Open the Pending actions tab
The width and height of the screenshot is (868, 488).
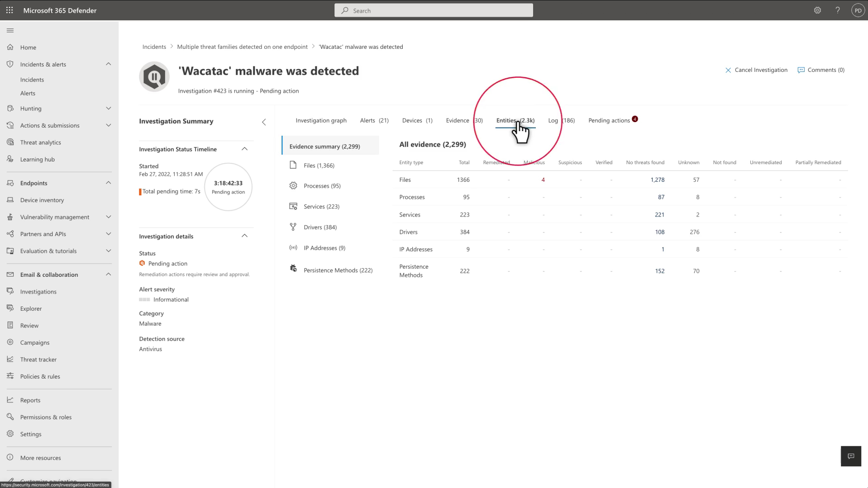[x=613, y=120]
